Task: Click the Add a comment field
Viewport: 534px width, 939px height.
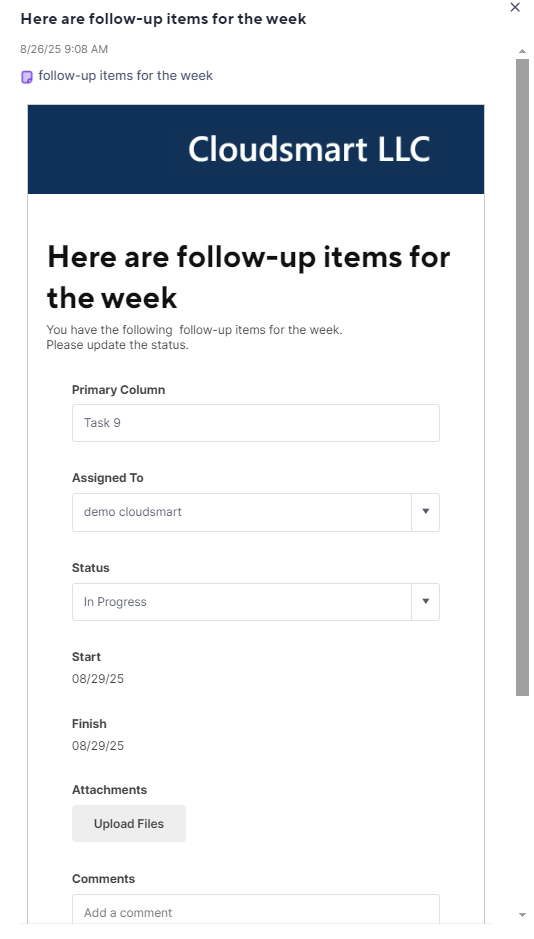Action: [256, 910]
